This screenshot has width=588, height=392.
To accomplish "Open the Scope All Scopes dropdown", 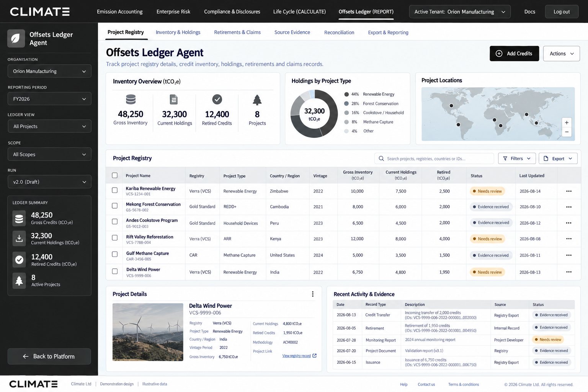I will tap(49, 154).
